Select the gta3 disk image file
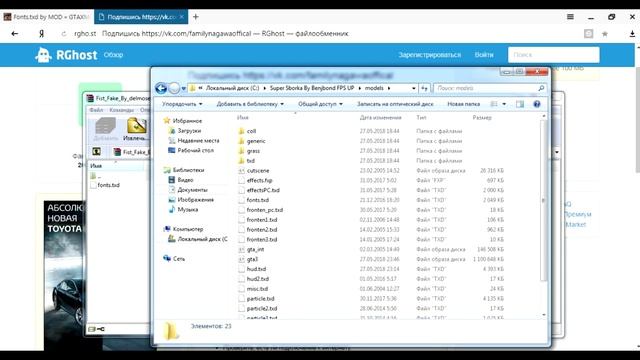The height and width of the screenshot is (360, 640). coord(253,259)
